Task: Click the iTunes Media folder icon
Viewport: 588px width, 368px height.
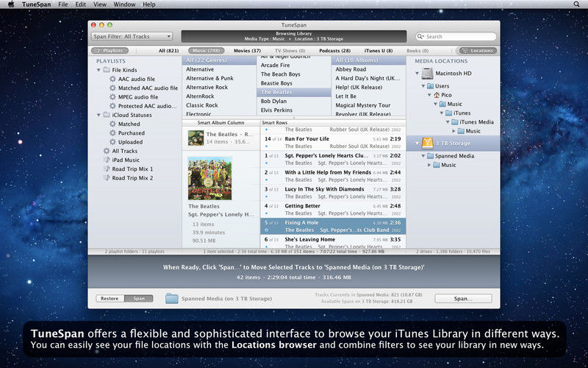Action: tap(455, 122)
